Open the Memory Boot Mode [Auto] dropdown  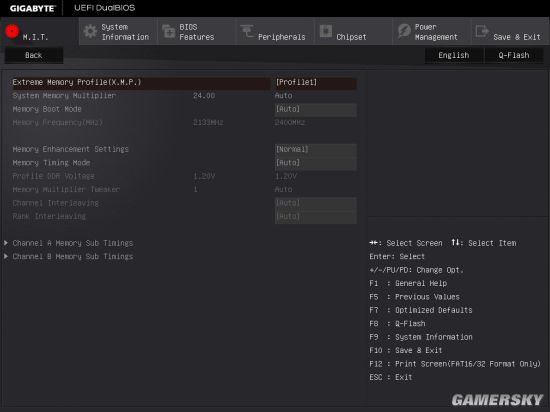[x=316, y=109]
